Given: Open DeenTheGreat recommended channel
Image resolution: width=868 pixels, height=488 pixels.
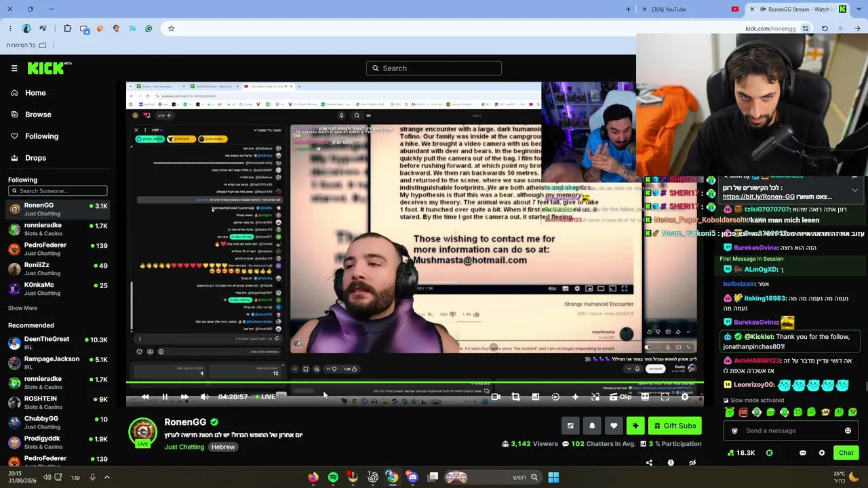Looking at the screenshot, I should click(58, 343).
